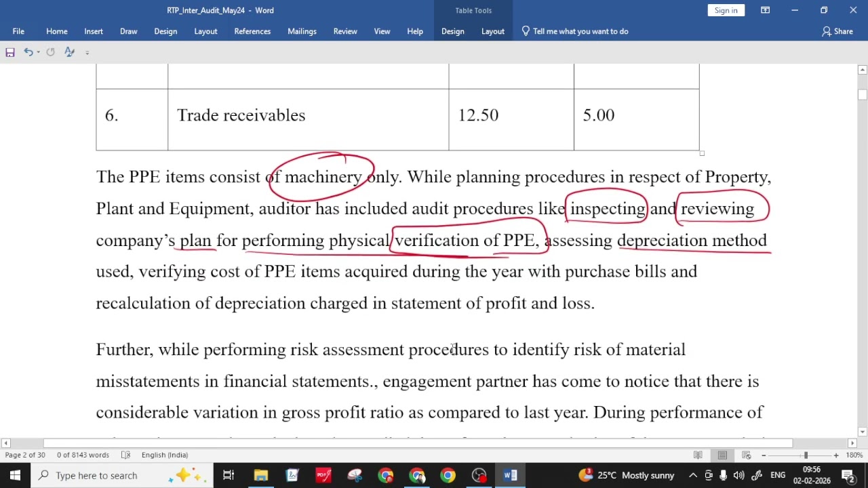The image size is (868, 488).
Task: Open the Windows Start menu
Action: tap(15, 475)
